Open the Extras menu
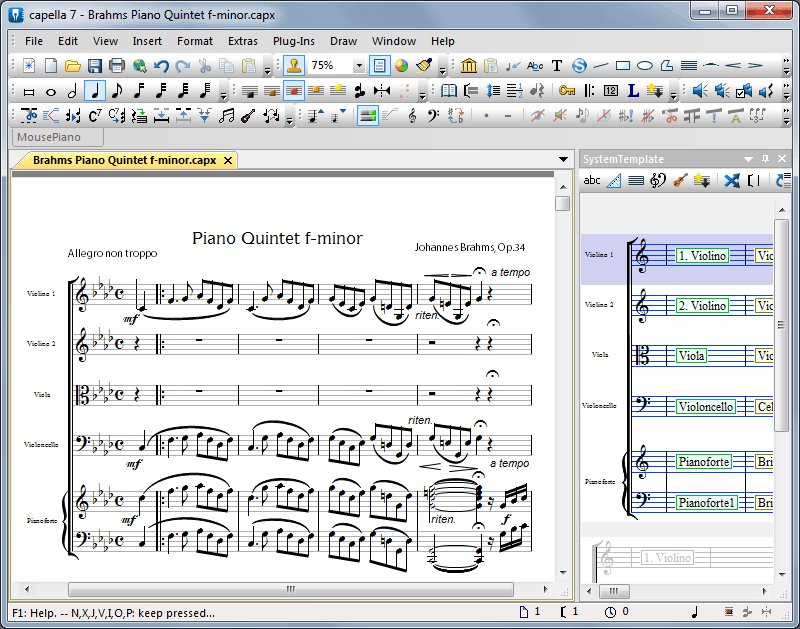 click(243, 41)
